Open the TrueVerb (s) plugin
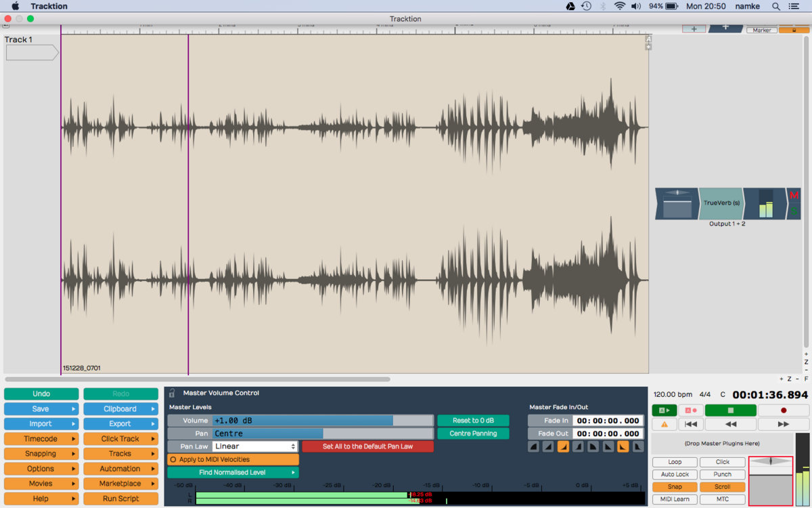The height and width of the screenshot is (508, 812). (721, 203)
